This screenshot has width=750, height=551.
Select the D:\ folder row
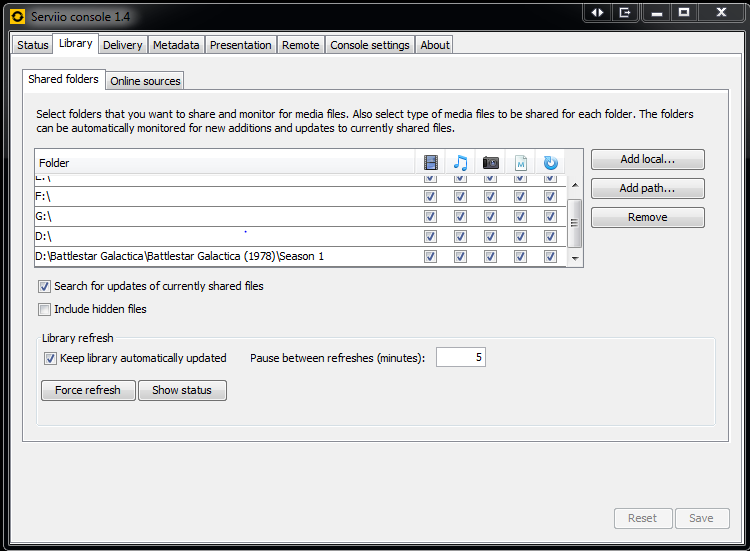pos(300,237)
